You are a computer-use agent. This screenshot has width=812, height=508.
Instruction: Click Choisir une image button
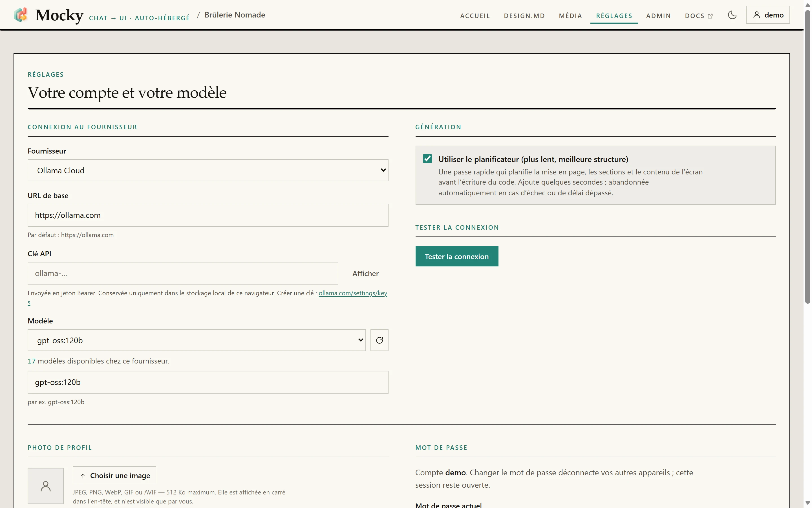[x=114, y=476]
